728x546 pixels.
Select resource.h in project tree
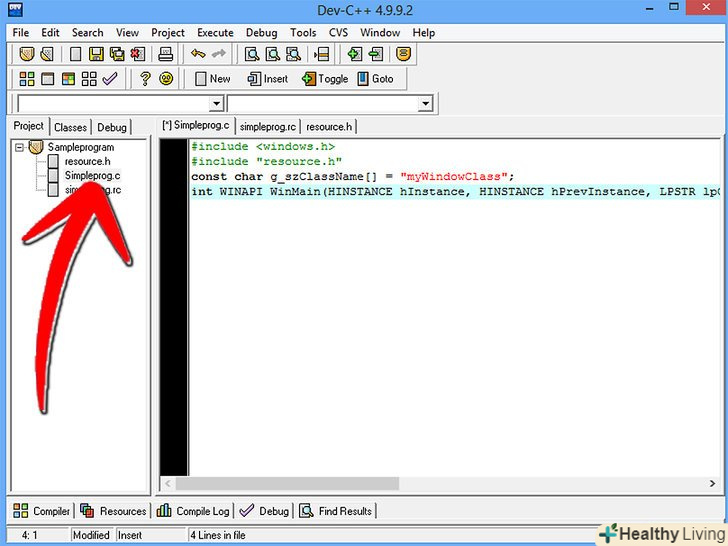click(x=87, y=161)
